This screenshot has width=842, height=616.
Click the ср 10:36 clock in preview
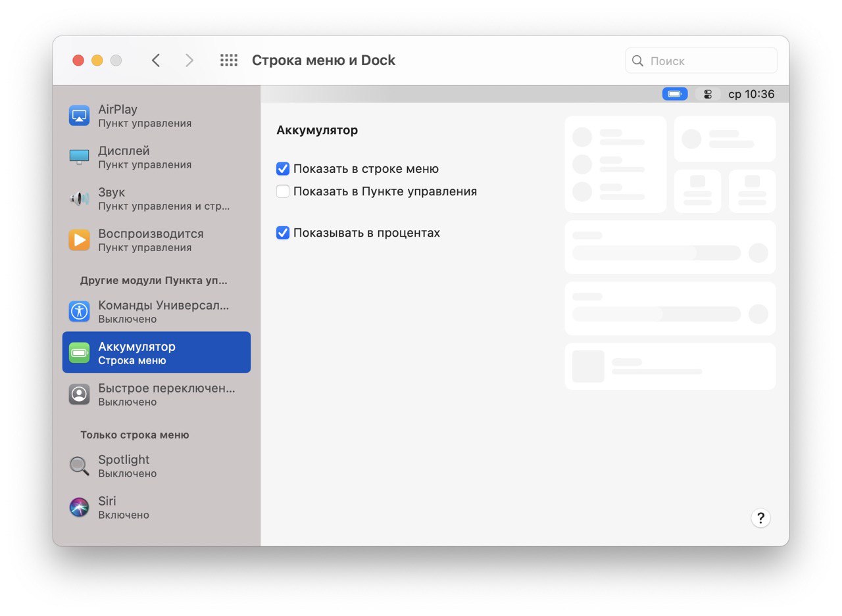click(751, 94)
